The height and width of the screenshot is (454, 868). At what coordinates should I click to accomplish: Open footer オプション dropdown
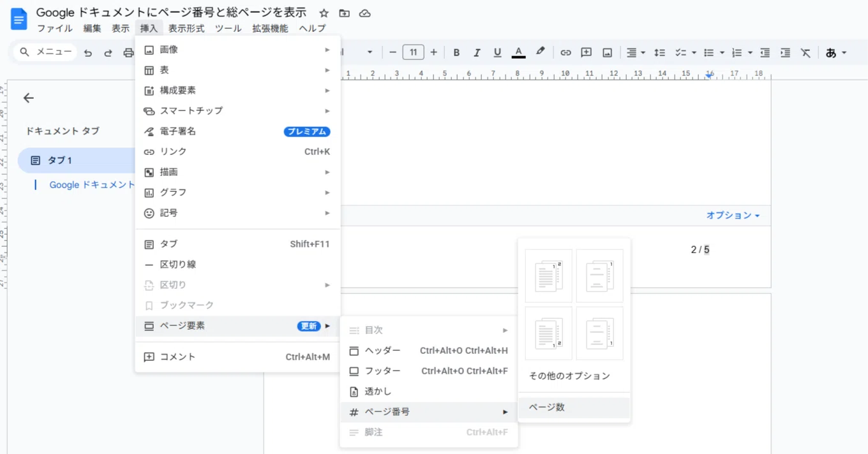click(x=733, y=216)
